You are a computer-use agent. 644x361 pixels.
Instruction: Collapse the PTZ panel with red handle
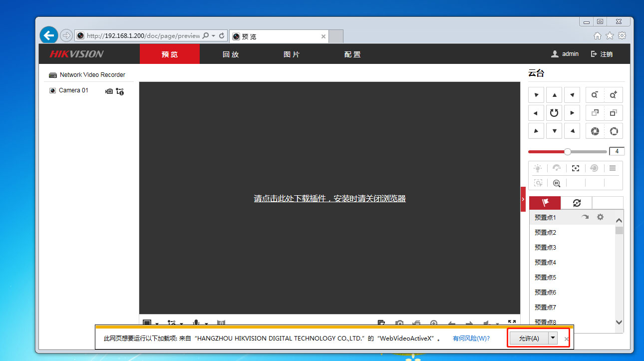(x=523, y=199)
